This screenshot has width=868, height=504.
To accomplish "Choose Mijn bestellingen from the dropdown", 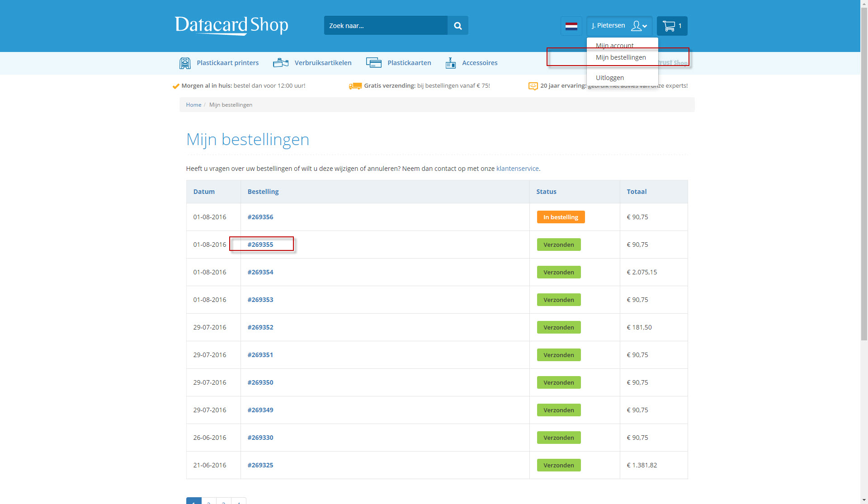I will point(621,57).
